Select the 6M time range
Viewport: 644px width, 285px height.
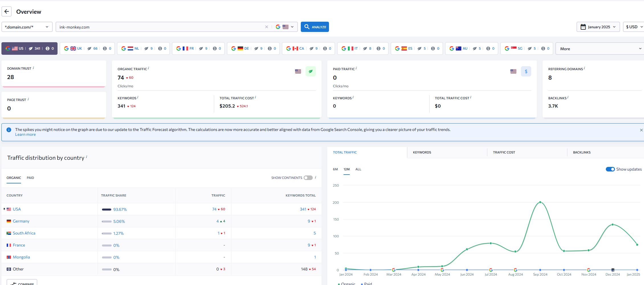pos(335,169)
